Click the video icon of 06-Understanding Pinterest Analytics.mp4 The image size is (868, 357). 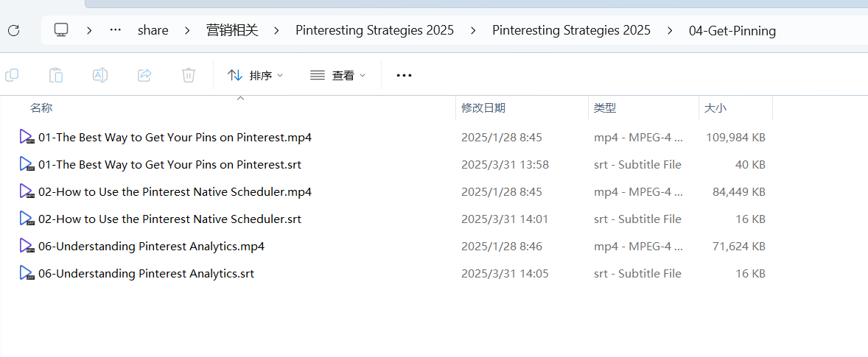click(26, 246)
